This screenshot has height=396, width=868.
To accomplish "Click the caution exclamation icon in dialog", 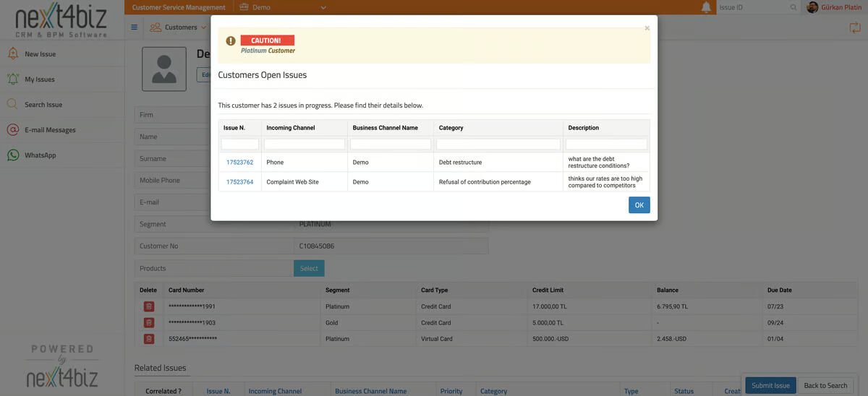I will (231, 41).
